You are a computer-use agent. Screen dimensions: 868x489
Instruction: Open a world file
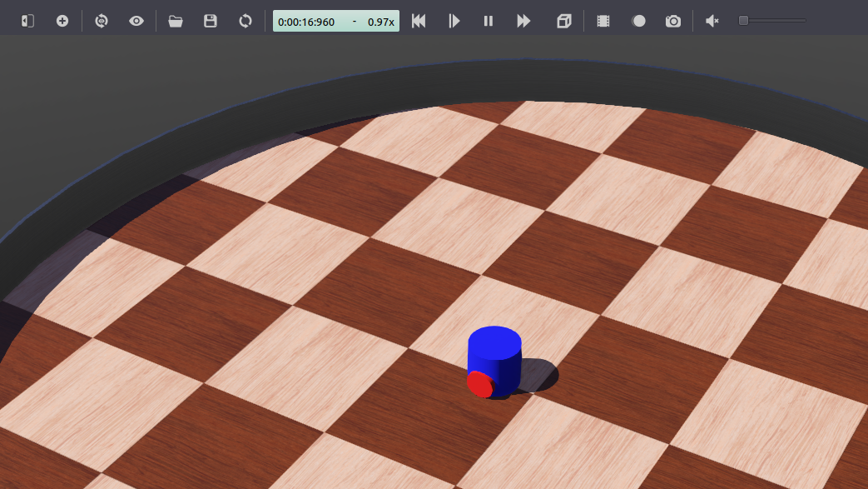click(176, 21)
